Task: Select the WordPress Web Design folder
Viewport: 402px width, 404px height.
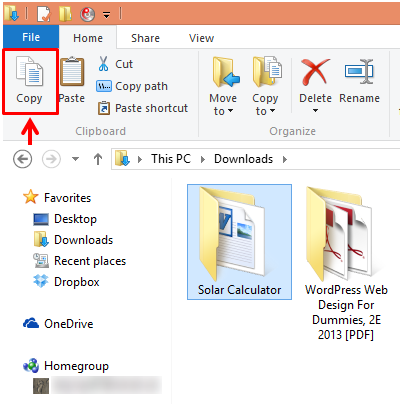Action: 346,263
